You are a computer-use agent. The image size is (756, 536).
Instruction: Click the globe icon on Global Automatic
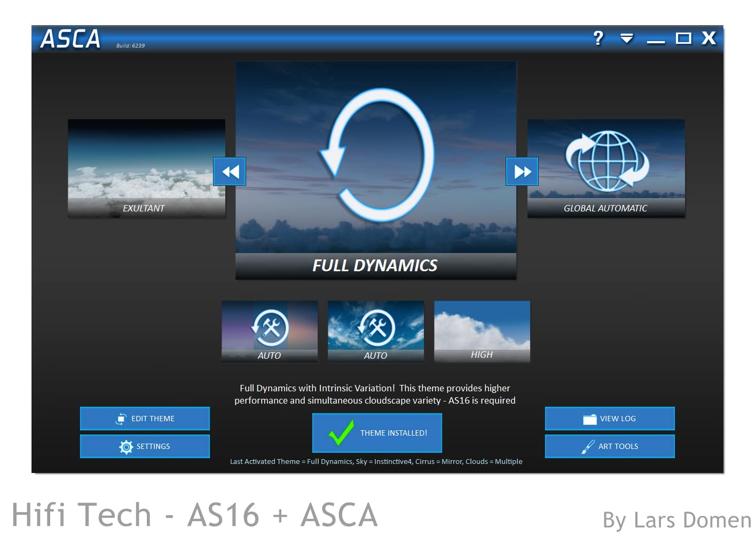tap(607, 160)
